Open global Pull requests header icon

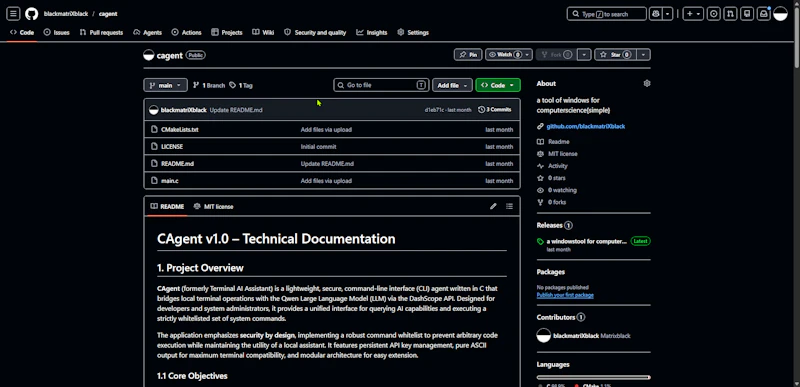pos(731,14)
